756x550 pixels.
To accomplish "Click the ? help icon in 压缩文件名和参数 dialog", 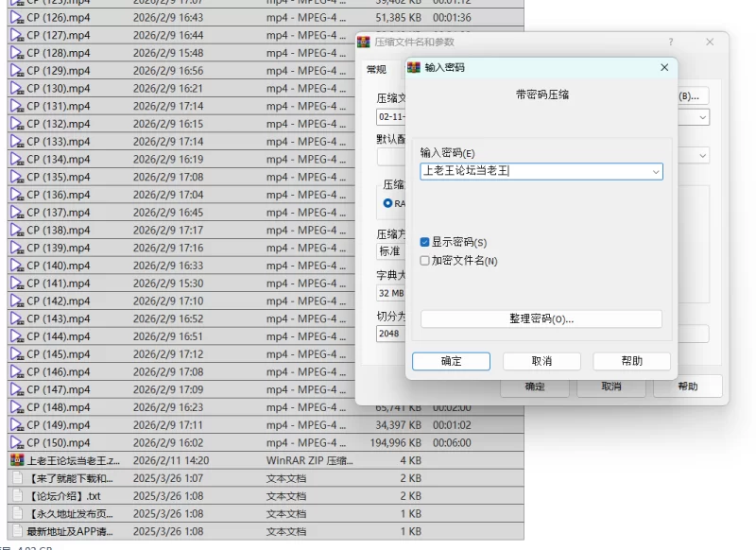I will (671, 42).
